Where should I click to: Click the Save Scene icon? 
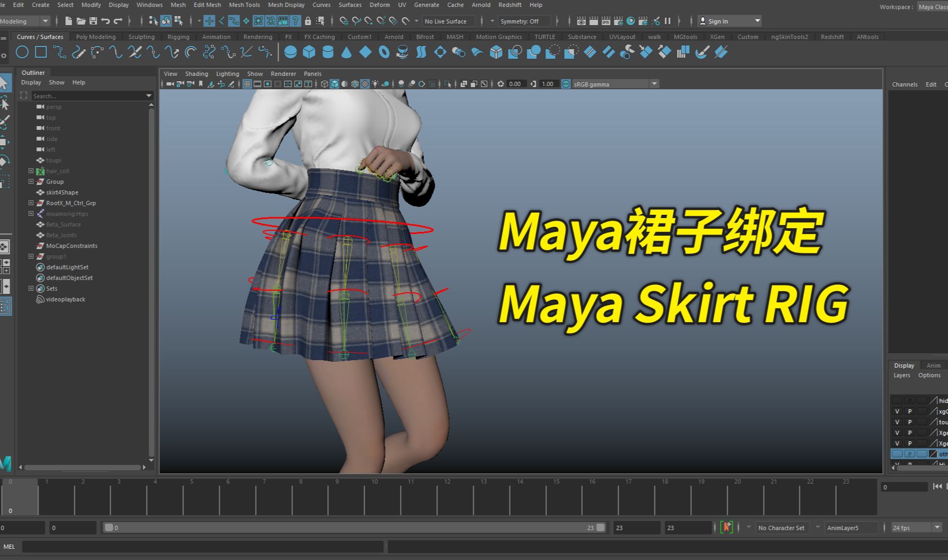click(x=93, y=21)
